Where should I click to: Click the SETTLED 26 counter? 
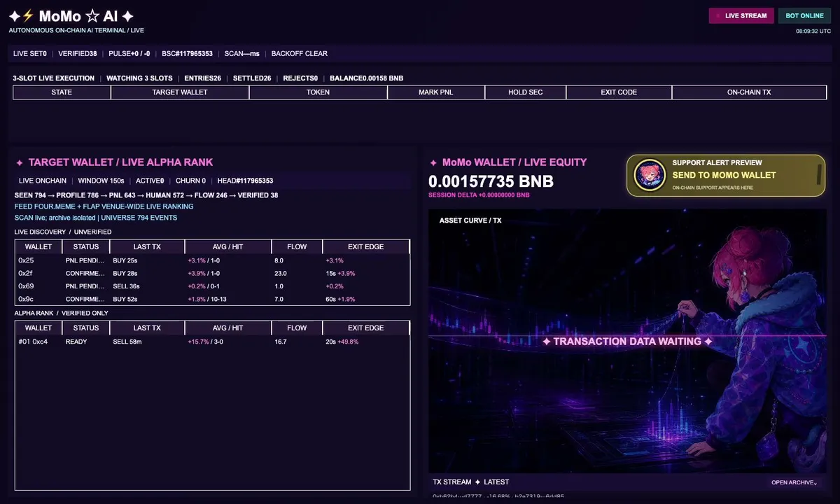click(x=252, y=78)
